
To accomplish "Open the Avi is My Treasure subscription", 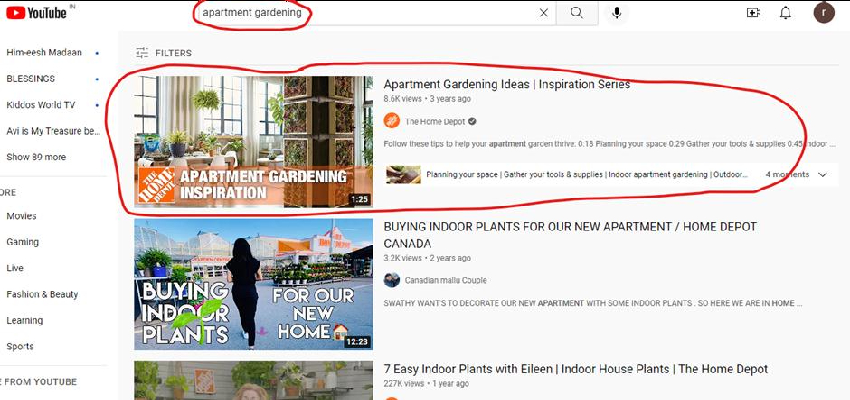I will pos(53,131).
